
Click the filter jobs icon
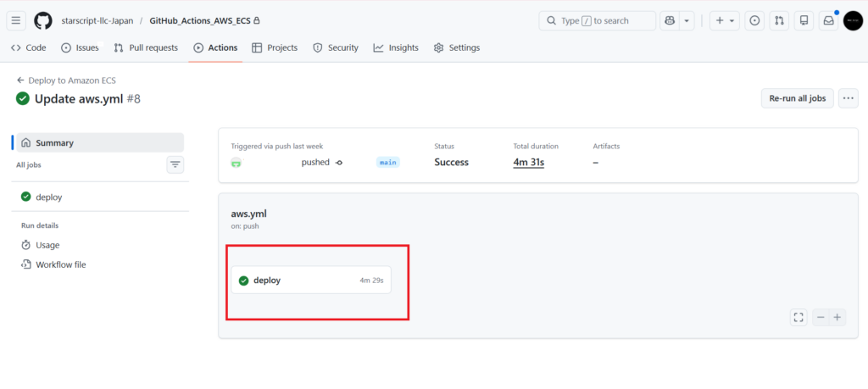coord(175,164)
